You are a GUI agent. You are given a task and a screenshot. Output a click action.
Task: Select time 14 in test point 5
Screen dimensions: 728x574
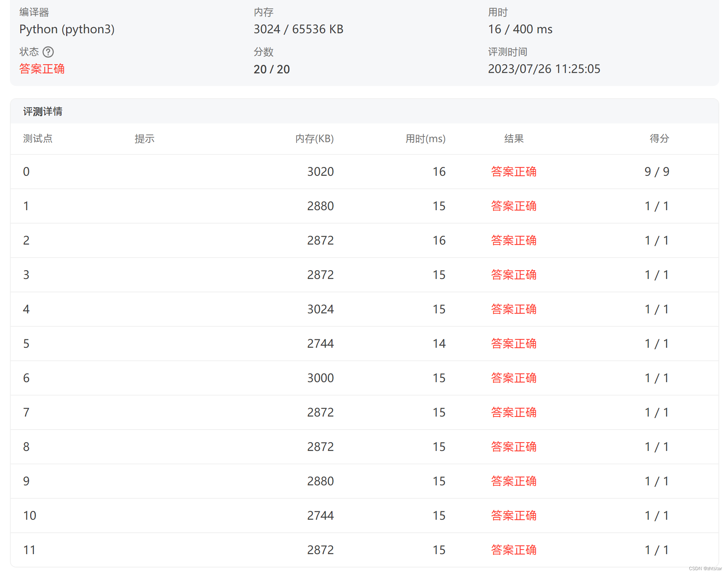pos(439,344)
